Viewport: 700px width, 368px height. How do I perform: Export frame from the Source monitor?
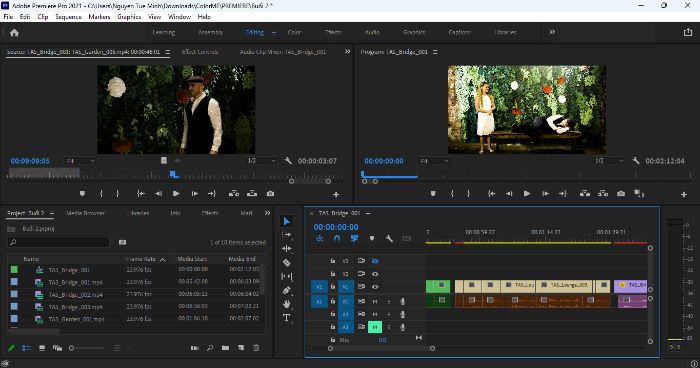(x=271, y=193)
